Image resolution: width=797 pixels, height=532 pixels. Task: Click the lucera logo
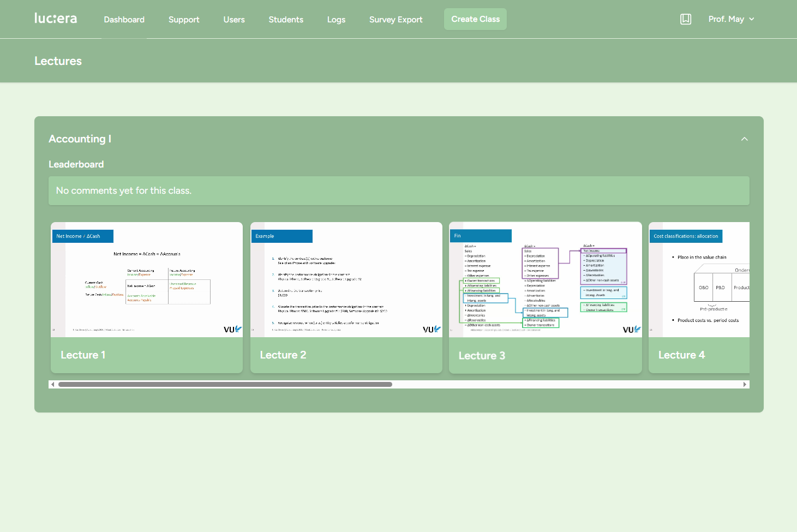point(56,19)
